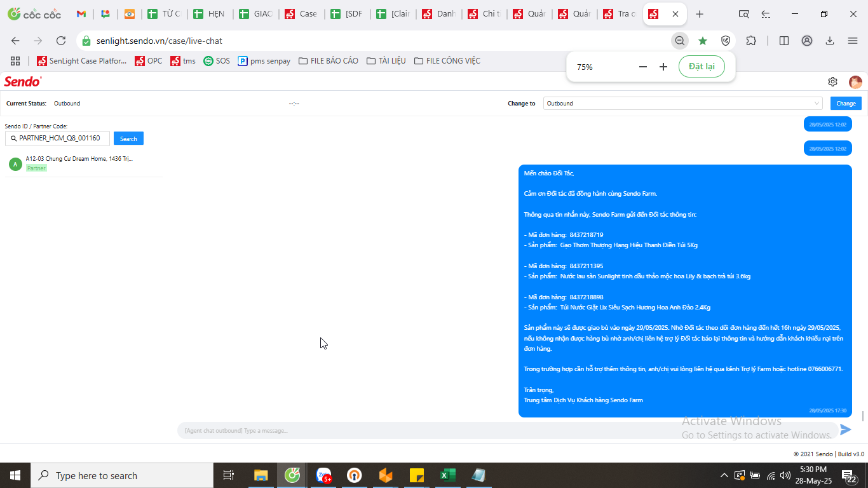Open the Windows Start menu
Screen dimensions: 868x488
point(15,475)
